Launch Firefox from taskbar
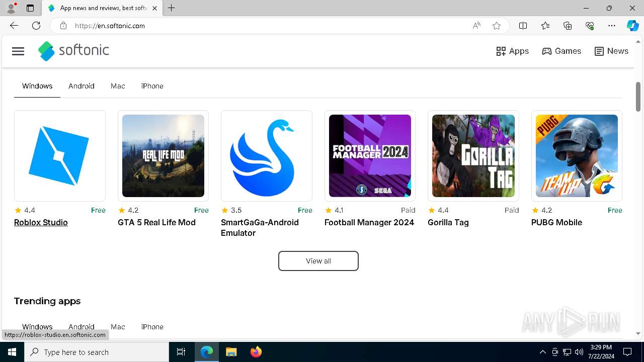This screenshot has width=644, height=362. (x=256, y=352)
